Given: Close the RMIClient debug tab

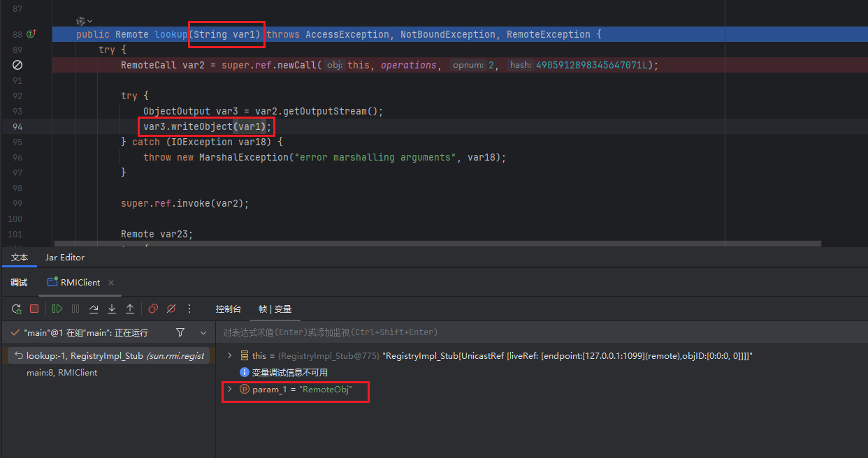Looking at the screenshot, I should point(111,283).
